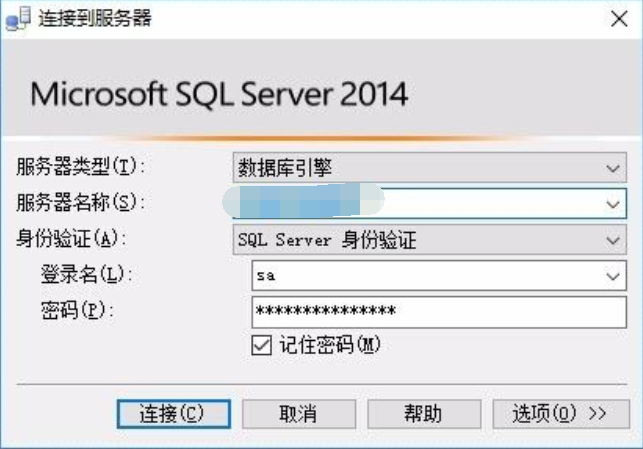Toggle the 记住密码 checkbox
Screen dimensions: 643x449
point(262,345)
